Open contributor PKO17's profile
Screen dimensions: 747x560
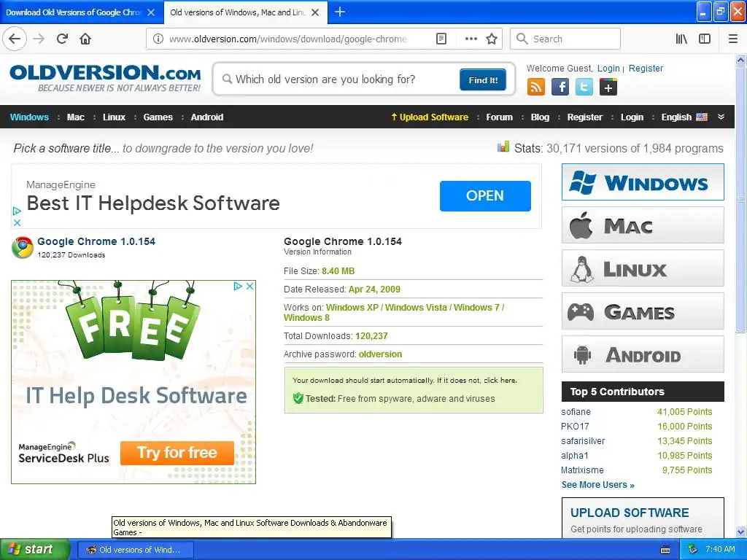pos(575,426)
